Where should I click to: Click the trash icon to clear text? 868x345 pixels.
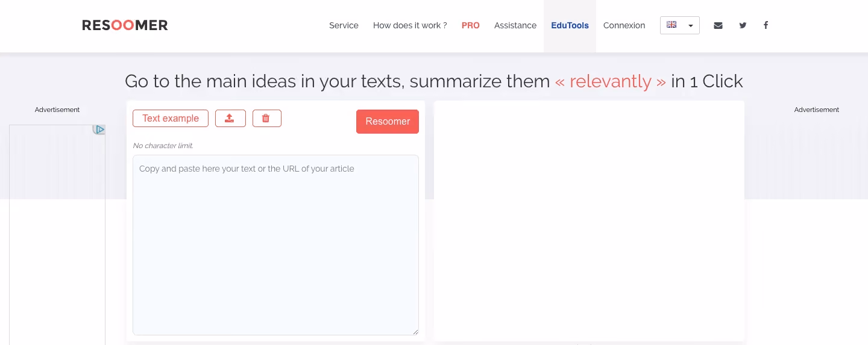click(x=266, y=119)
